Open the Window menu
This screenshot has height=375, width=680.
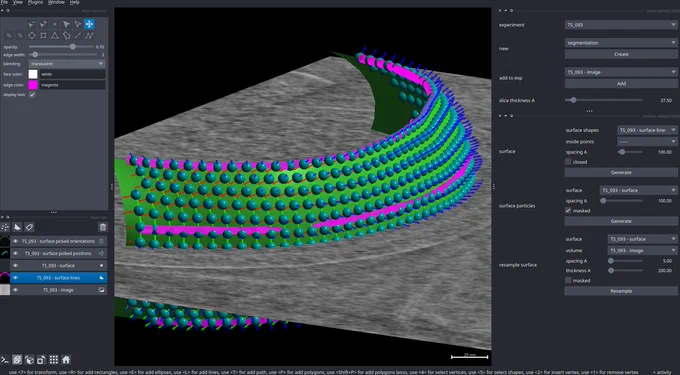56,2
